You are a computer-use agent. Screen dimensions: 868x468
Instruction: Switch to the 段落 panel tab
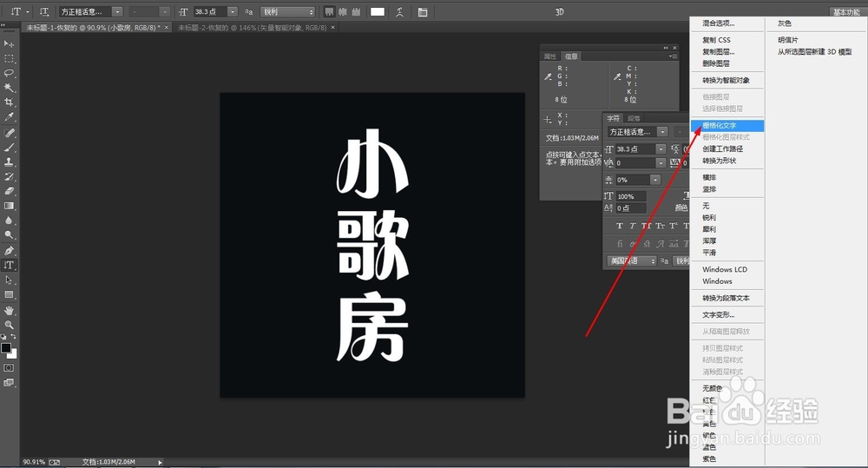[x=634, y=119]
